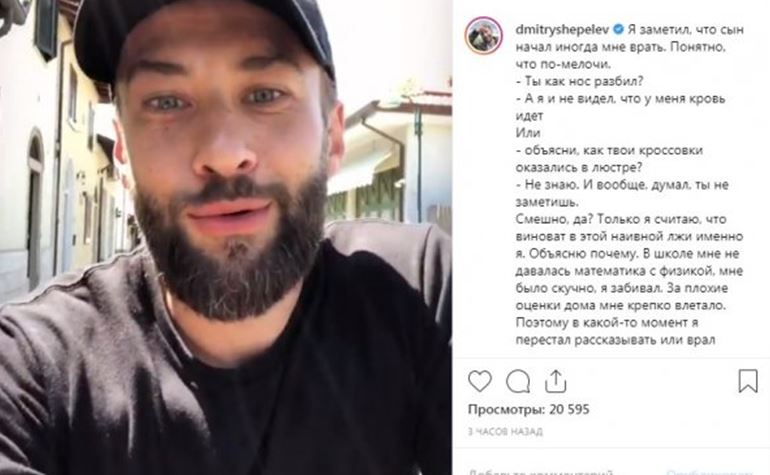Click the post video to play or pause
This screenshot has height=475, width=770.
coord(226,237)
